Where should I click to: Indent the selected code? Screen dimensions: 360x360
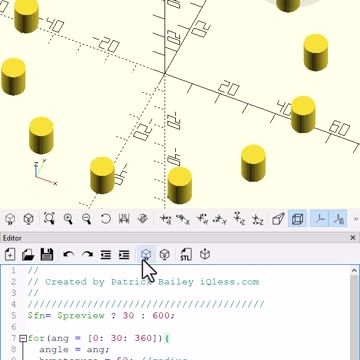click(124, 255)
